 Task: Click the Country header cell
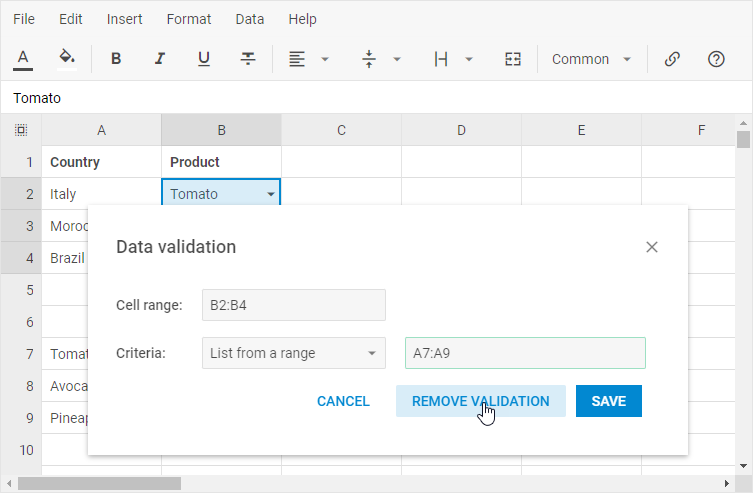101,162
